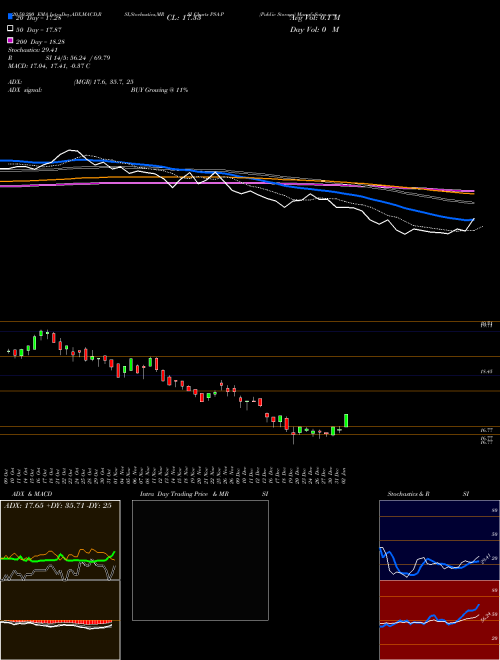Screen dimensions: 500x660
Task: Click the blue 20 Day legend swatch
Action: pos(11,17)
